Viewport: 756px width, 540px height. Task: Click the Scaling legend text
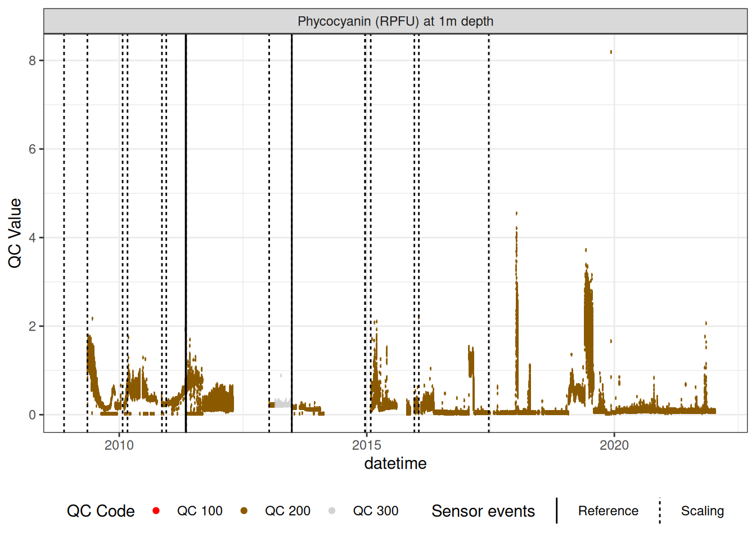pyautogui.click(x=702, y=511)
